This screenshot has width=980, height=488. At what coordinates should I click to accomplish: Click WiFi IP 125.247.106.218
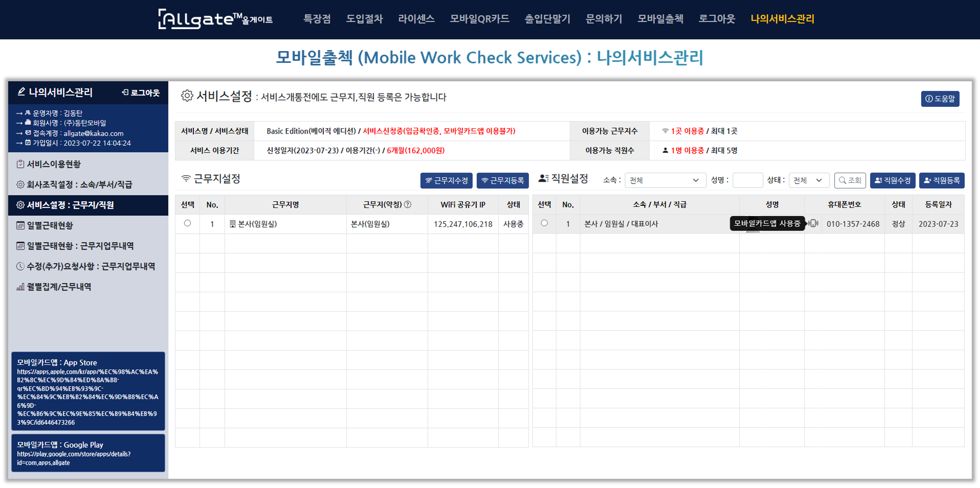click(x=463, y=224)
